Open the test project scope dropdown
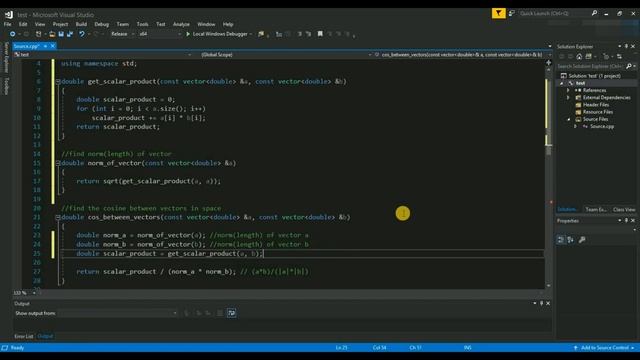Image resolution: width=640 pixels, height=360 pixels. click(x=102, y=54)
